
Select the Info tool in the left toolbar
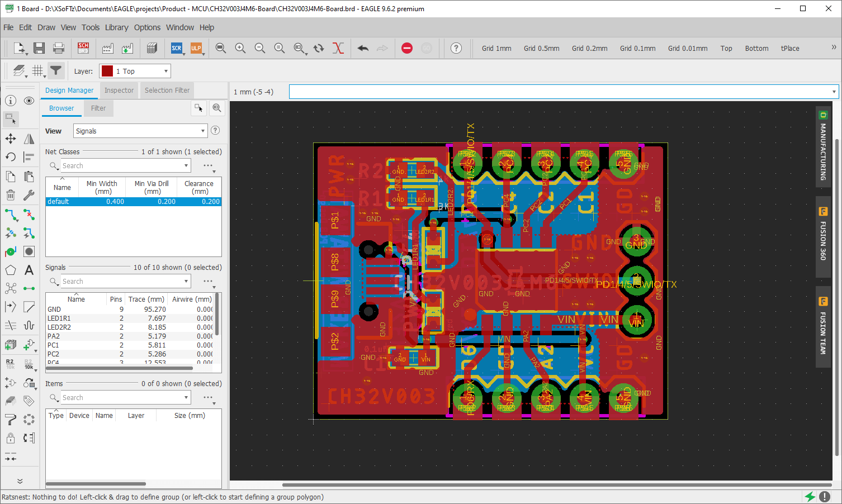tap(11, 101)
